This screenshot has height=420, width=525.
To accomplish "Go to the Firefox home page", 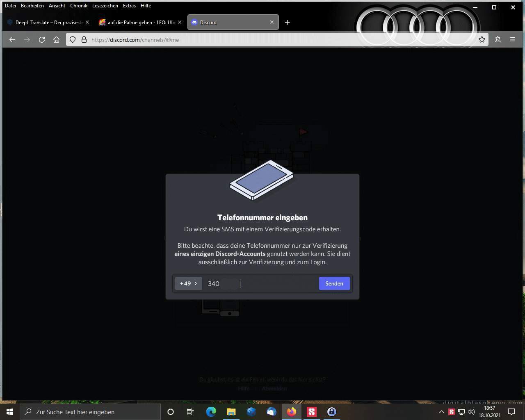I will (x=57, y=40).
